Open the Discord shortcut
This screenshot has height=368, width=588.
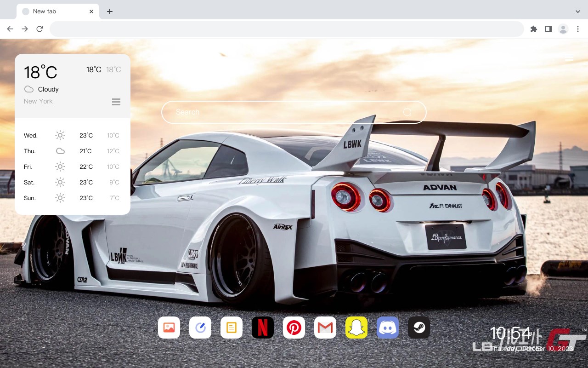tap(388, 328)
